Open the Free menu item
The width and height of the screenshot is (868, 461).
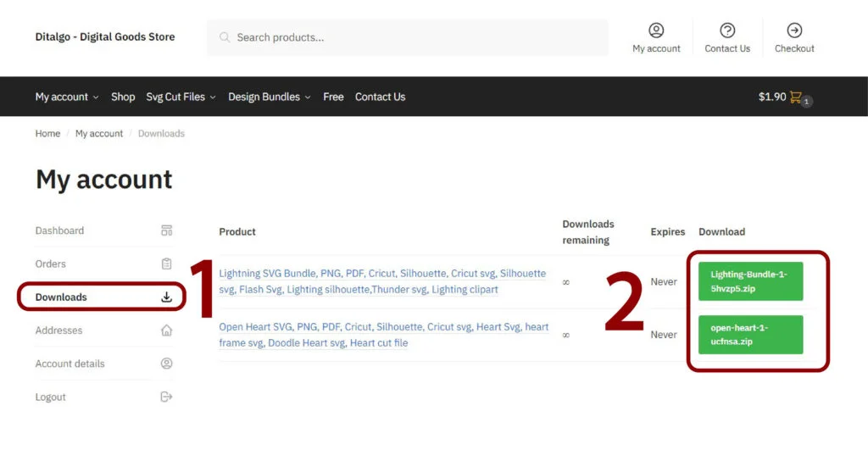(333, 97)
